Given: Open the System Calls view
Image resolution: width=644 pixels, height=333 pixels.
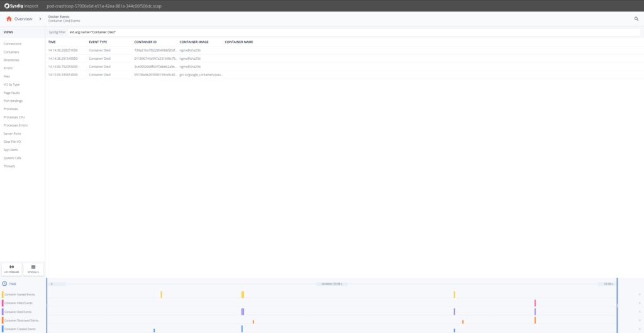Looking at the screenshot, I should pos(13,158).
